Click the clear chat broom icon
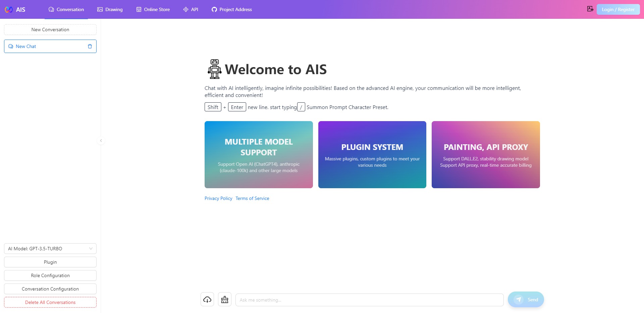 [x=225, y=300]
